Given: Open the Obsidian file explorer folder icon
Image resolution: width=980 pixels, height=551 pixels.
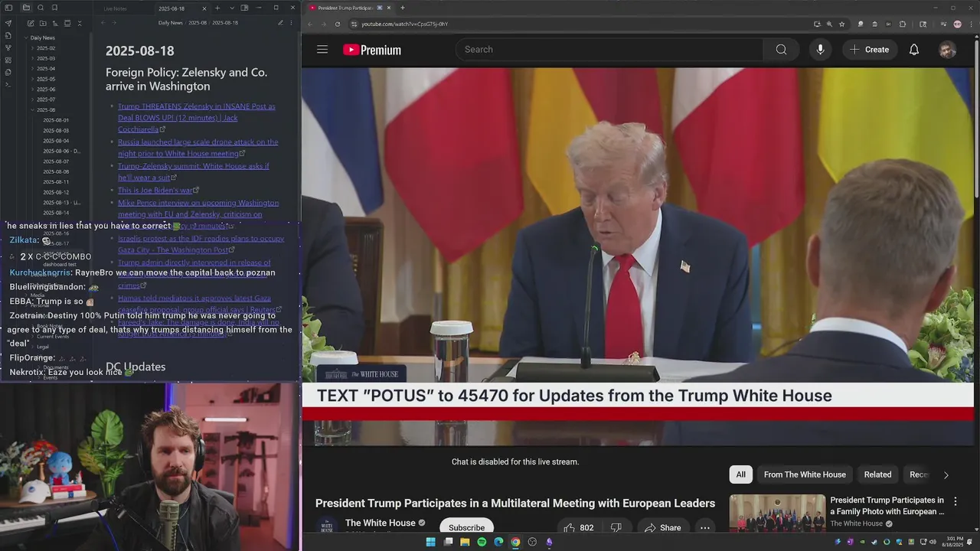Looking at the screenshot, I should [26, 8].
